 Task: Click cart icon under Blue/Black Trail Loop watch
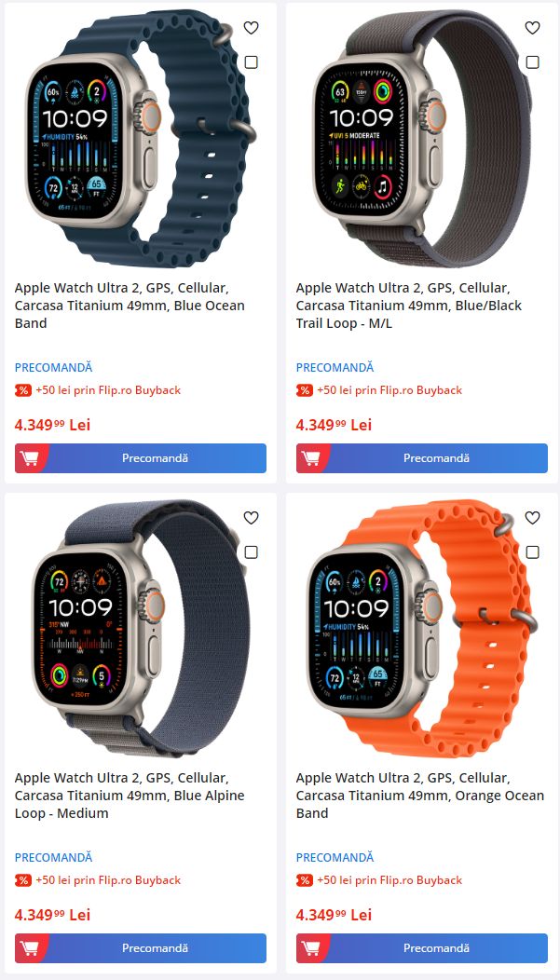pos(310,458)
